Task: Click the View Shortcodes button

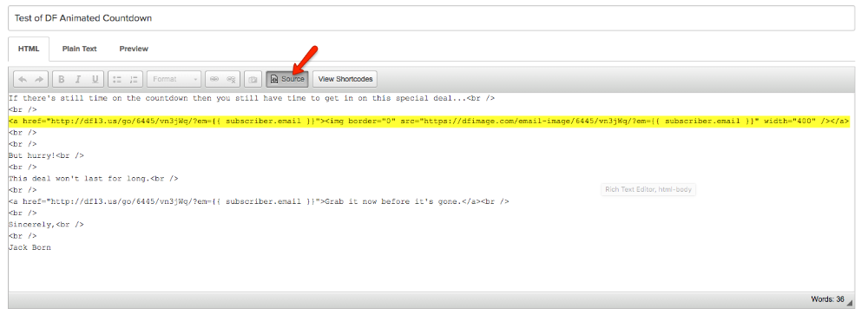Action: 345,79
